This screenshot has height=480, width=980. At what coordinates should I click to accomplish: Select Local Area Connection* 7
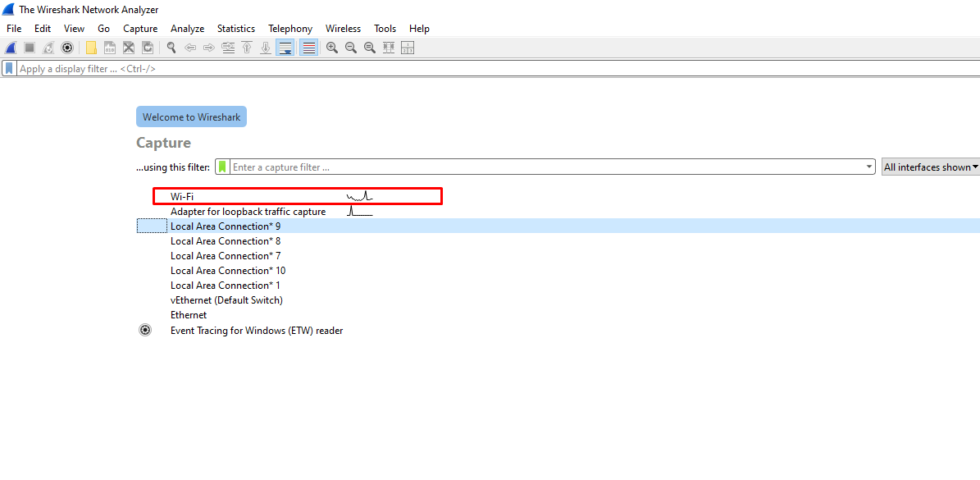pyautogui.click(x=226, y=256)
